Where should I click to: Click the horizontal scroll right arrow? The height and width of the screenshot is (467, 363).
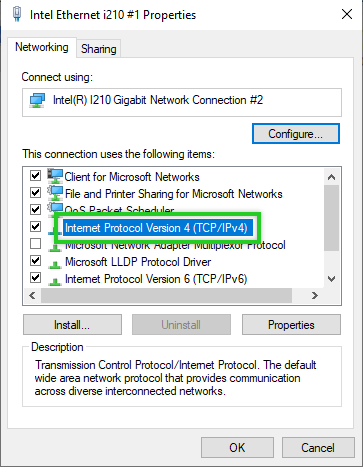(x=315, y=296)
